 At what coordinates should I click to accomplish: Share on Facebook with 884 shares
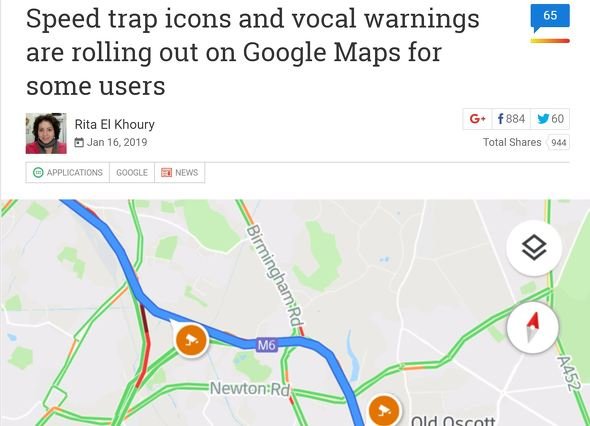pos(511,119)
